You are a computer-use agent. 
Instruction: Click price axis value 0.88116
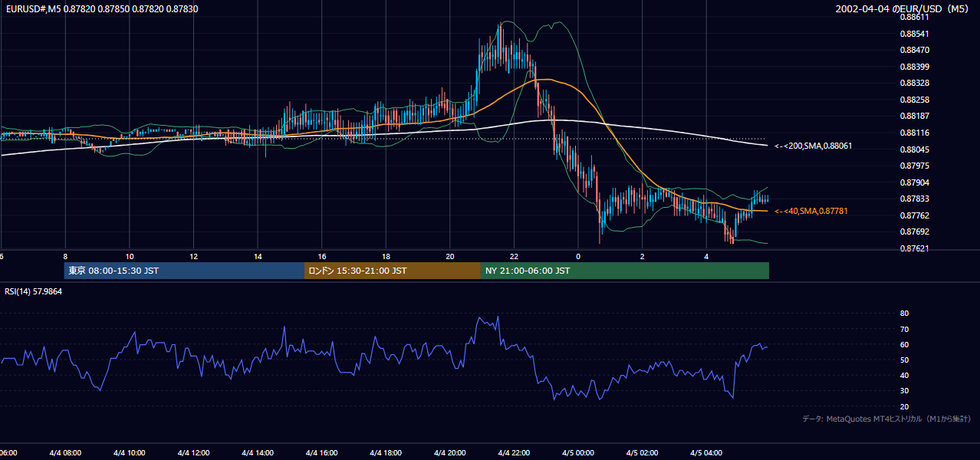[x=915, y=133]
